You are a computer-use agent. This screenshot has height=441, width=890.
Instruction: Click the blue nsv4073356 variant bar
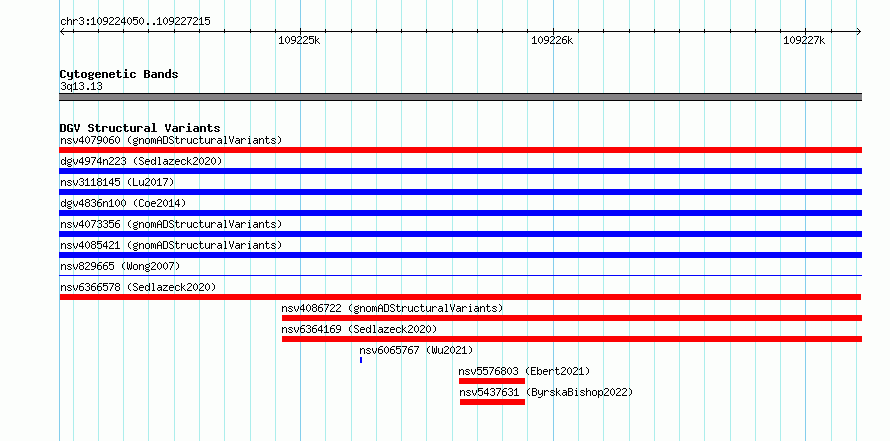[461, 234]
